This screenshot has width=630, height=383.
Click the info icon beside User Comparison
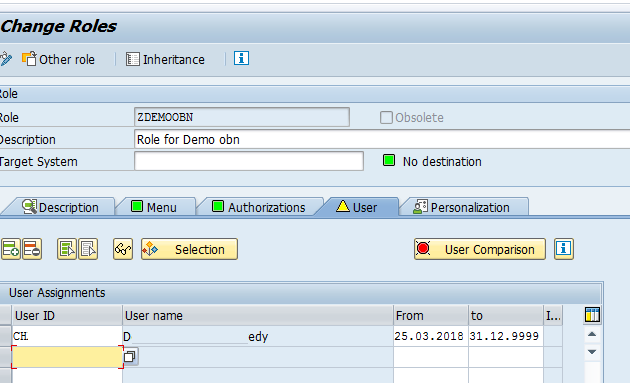pos(564,249)
